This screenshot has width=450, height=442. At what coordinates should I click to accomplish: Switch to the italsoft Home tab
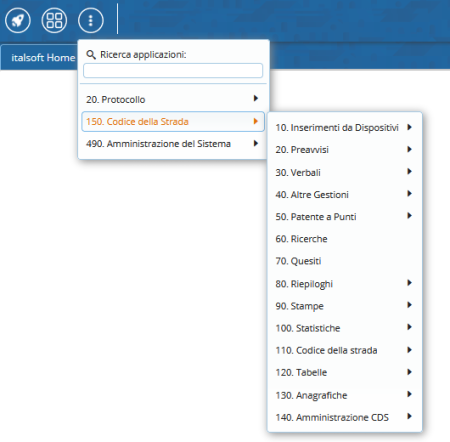pos(43,58)
